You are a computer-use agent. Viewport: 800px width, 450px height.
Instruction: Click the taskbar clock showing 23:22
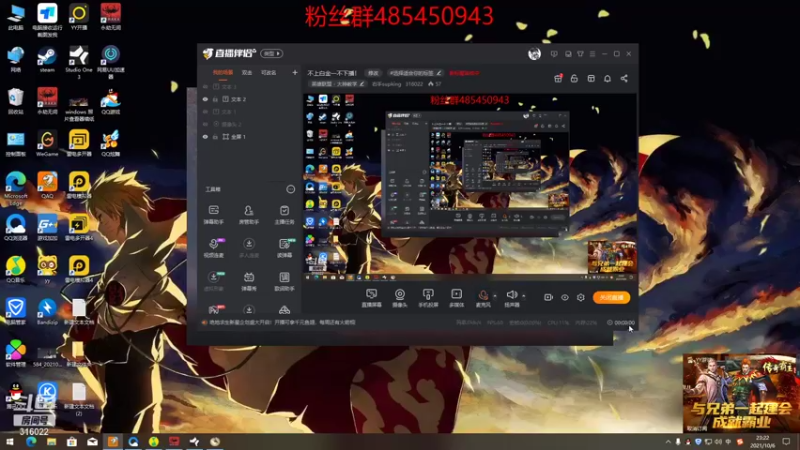coord(762,441)
